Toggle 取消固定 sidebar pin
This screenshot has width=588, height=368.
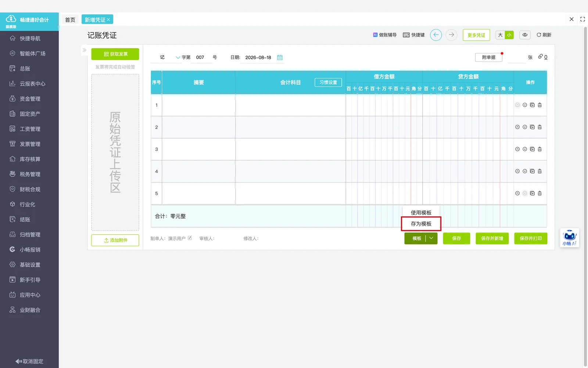(x=29, y=361)
